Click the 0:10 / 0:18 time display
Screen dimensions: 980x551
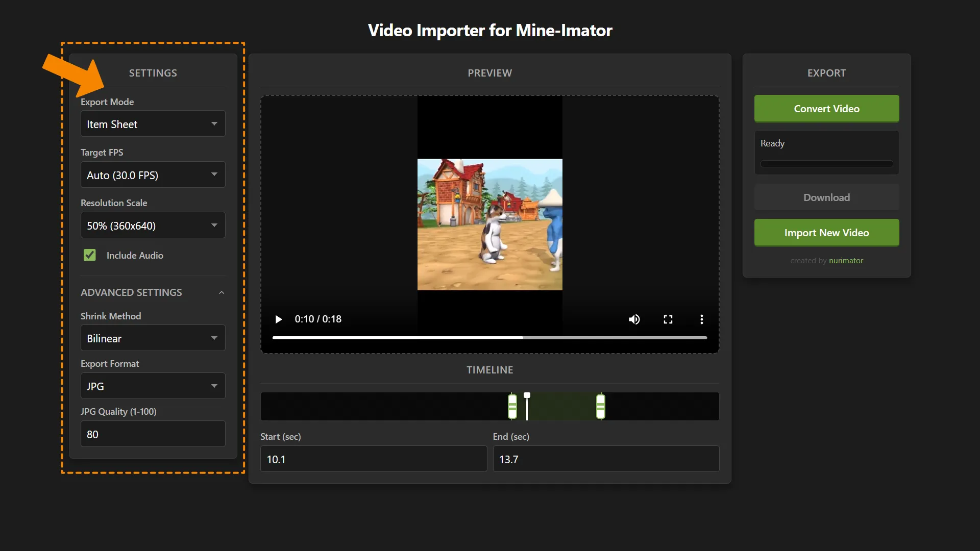pyautogui.click(x=318, y=319)
